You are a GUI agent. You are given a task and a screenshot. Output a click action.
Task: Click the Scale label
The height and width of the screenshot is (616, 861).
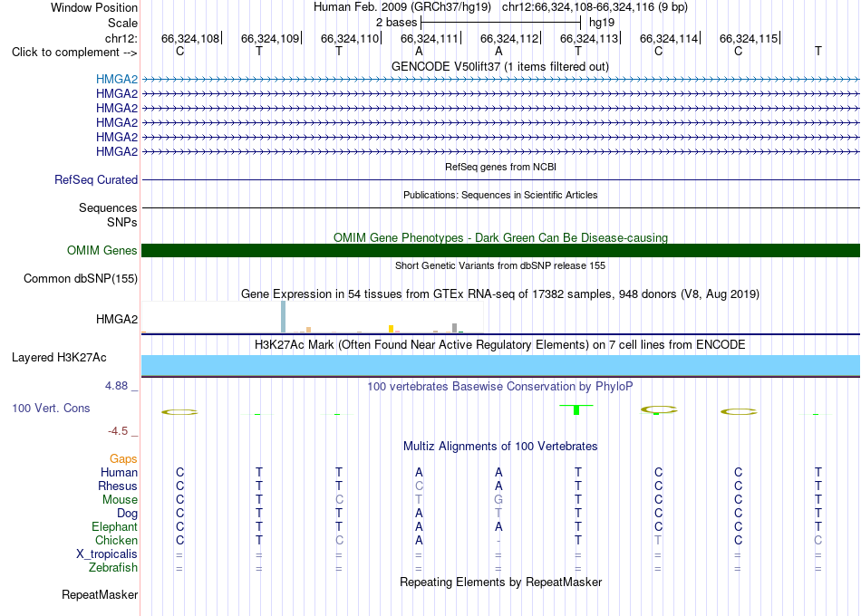(122, 23)
